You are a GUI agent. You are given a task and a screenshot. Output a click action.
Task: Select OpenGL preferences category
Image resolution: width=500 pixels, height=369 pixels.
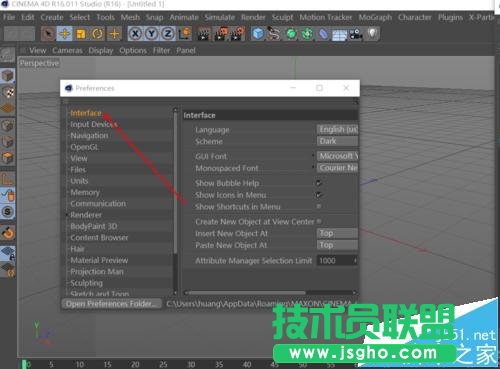pos(84,147)
